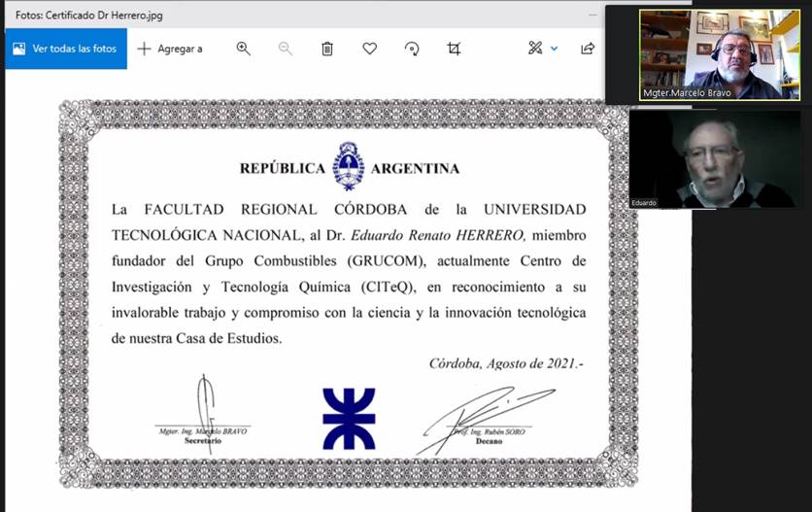The height and width of the screenshot is (512, 812).
Task: Click the UTN logo on the certificate
Action: 349,419
